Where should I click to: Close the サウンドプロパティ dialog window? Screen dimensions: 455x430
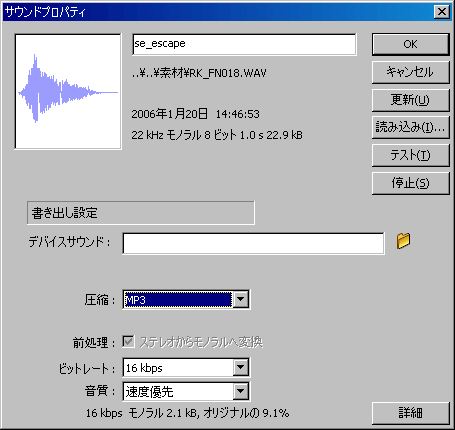coord(442,12)
